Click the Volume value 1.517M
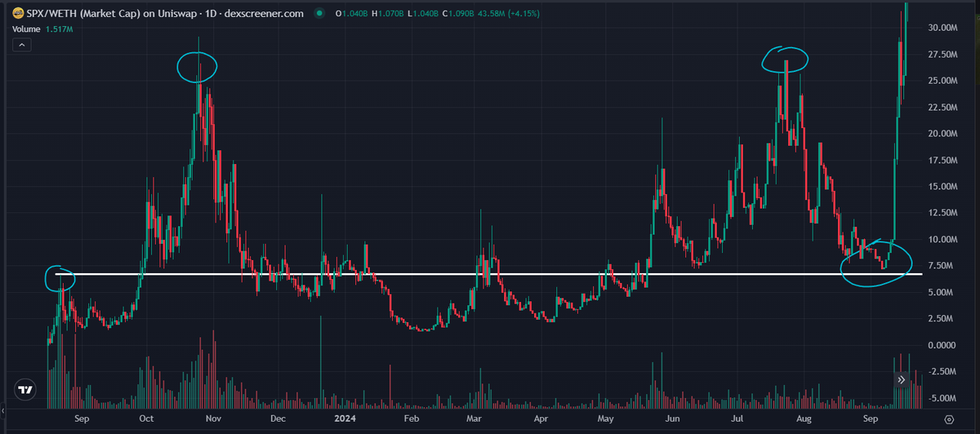980x434 pixels. point(60,29)
